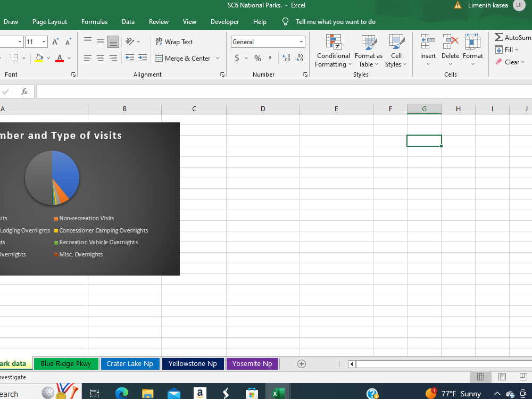
Task: Click the Insert Function fx button
Action: click(24, 92)
